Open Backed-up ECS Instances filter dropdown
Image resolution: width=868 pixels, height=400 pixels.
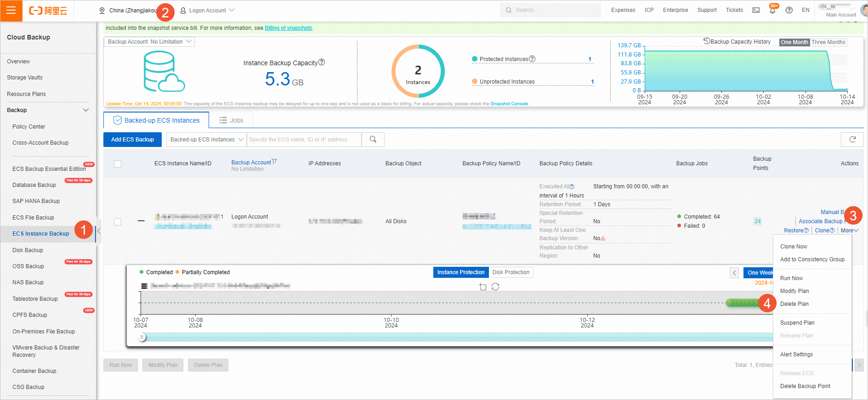pyautogui.click(x=206, y=140)
